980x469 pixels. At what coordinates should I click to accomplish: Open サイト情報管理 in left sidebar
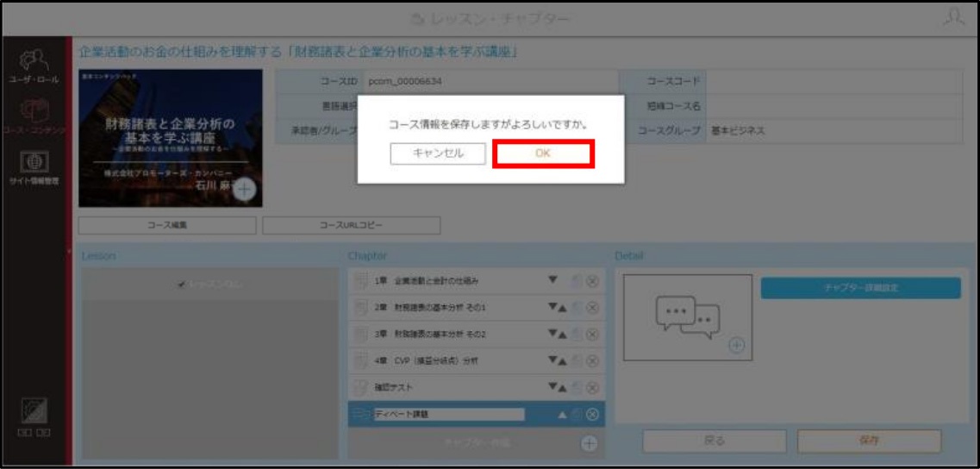coord(34,169)
